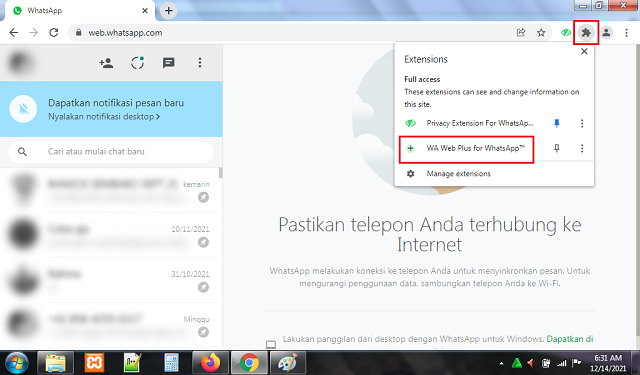Viewport: 640px width, 375px height.
Task: Open more options for Privacy Extension
Action: (582, 123)
